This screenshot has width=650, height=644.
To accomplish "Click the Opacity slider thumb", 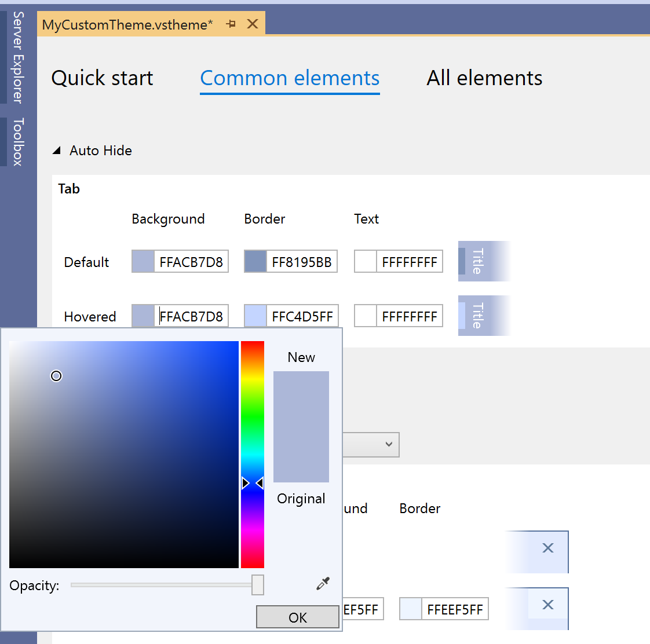I will click(x=258, y=585).
